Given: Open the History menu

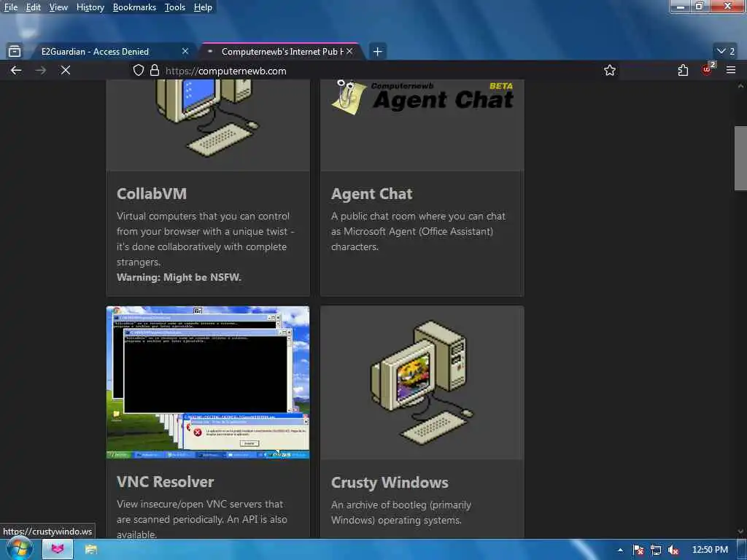Looking at the screenshot, I should [x=90, y=7].
